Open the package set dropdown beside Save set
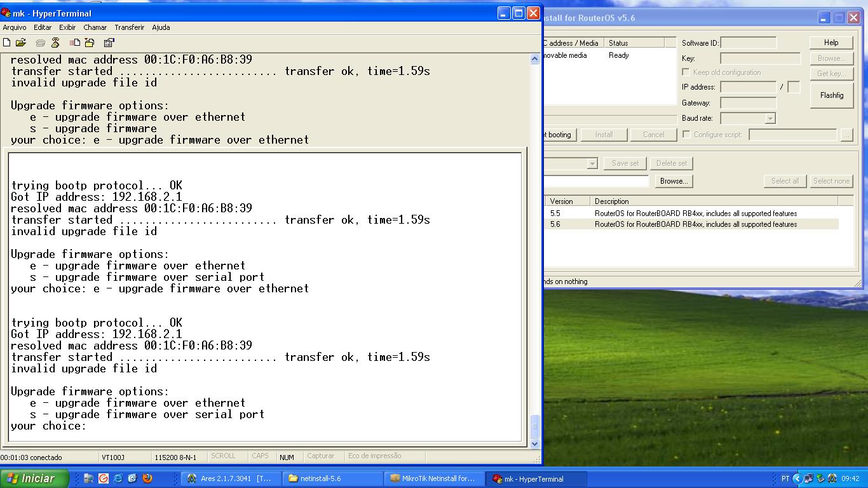This screenshot has width=868, height=488. coord(592,163)
